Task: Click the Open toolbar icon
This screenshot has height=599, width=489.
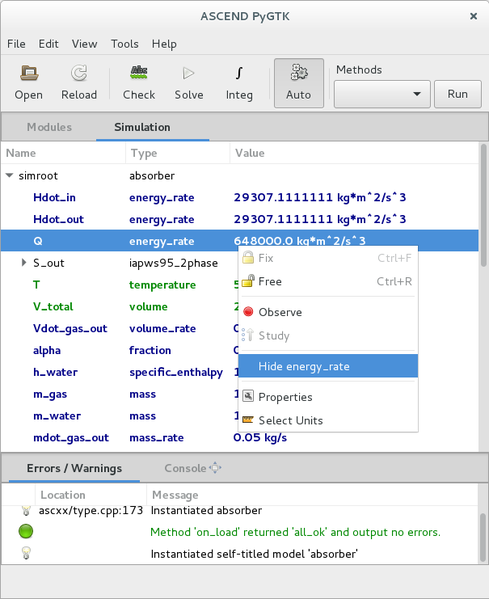Action: pos(29,73)
